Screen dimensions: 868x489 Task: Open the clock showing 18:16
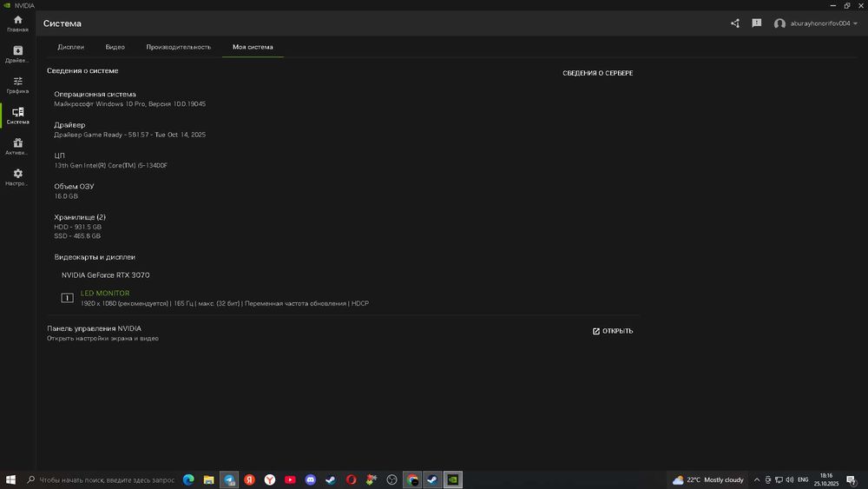tap(826, 479)
